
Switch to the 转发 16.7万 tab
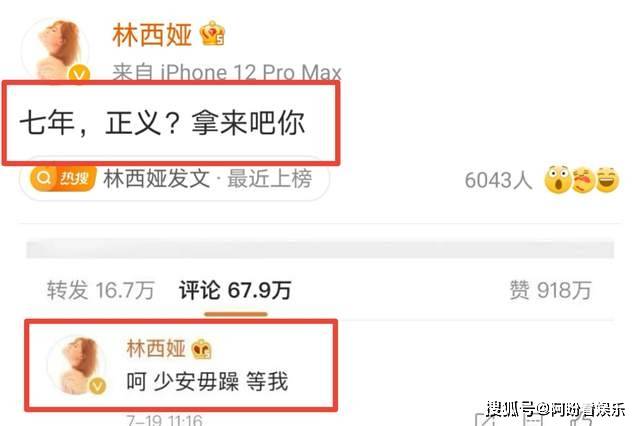(x=100, y=291)
